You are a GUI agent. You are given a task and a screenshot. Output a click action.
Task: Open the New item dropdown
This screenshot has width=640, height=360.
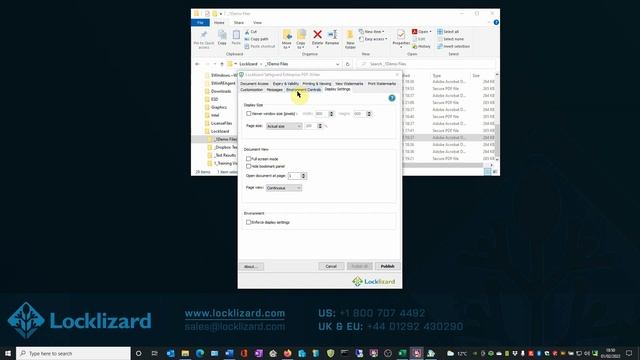click(371, 32)
